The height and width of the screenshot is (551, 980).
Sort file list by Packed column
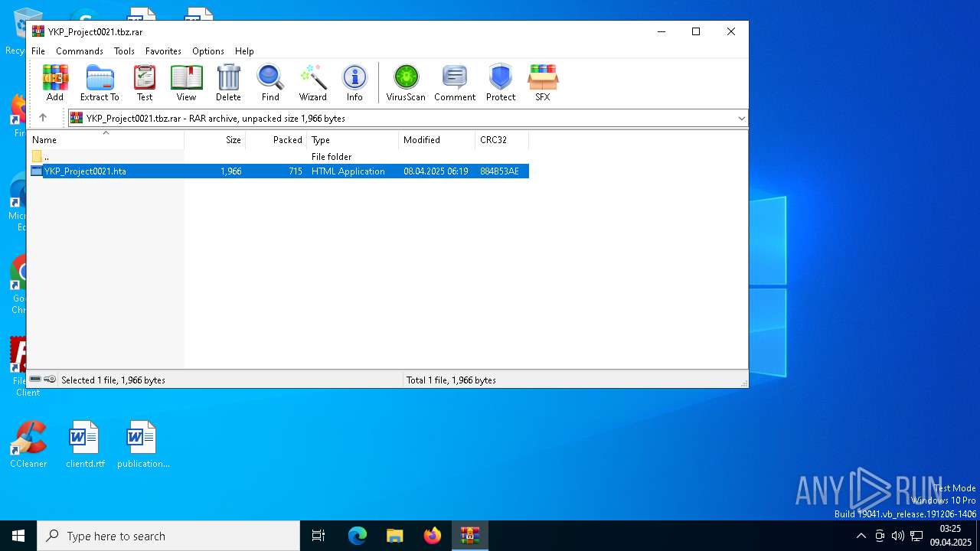tap(276, 140)
